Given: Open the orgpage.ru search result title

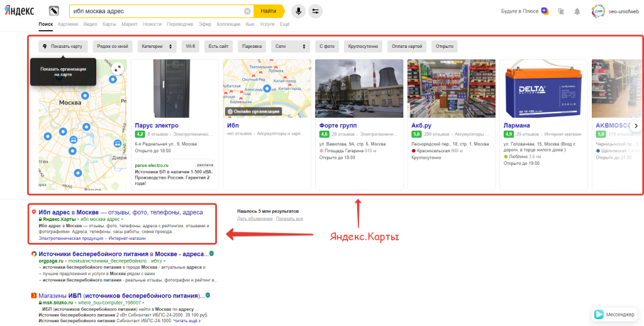Looking at the screenshot, I should point(123,254).
